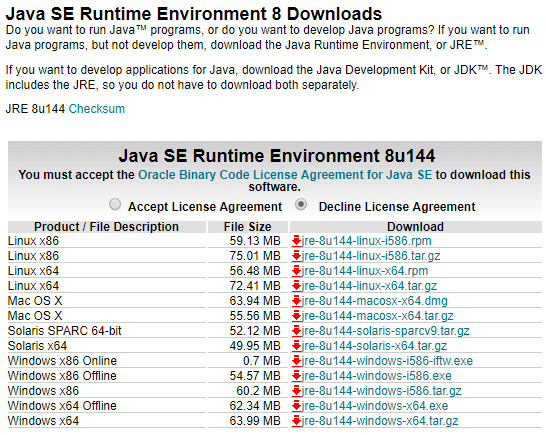
Task: Click download arrow for linux-i586.tar.gz
Action: pyautogui.click(x=296, y=256)
